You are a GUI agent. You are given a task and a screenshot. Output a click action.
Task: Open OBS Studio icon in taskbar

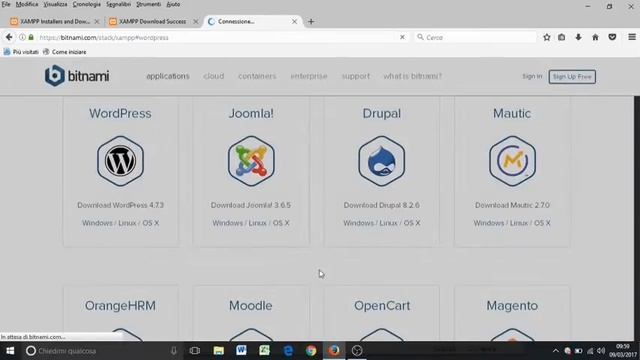[357, 351]
